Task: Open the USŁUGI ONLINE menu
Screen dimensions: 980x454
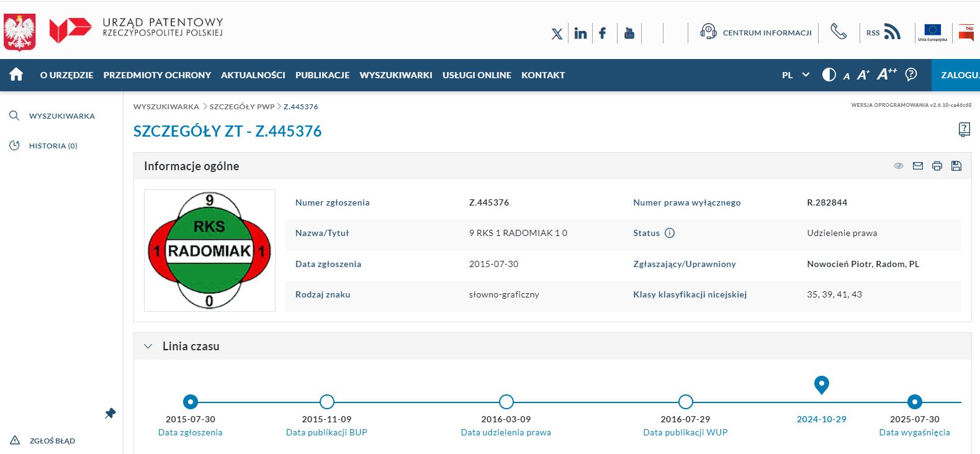Action: click(477, 75)
